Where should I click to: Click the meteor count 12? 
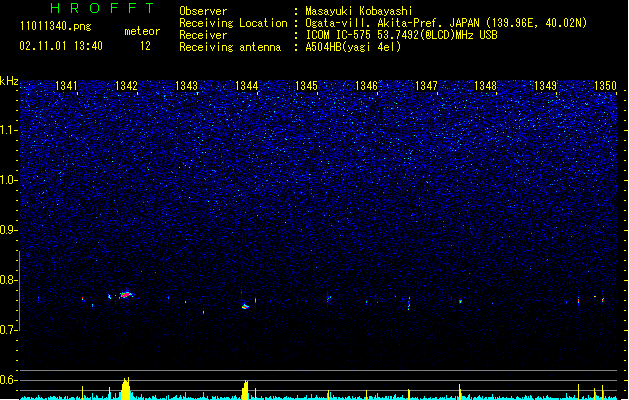[x=145, y=46]
